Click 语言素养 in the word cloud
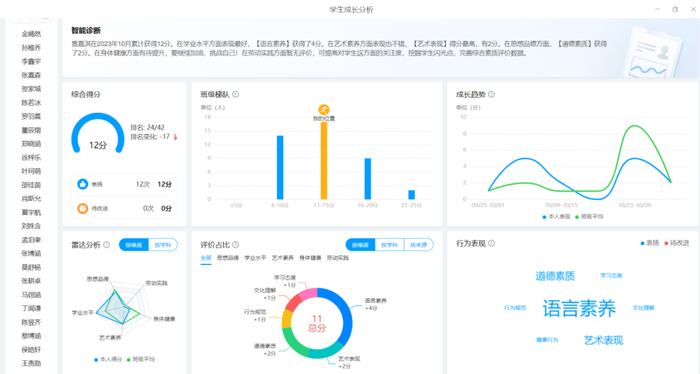 point(579,308)
